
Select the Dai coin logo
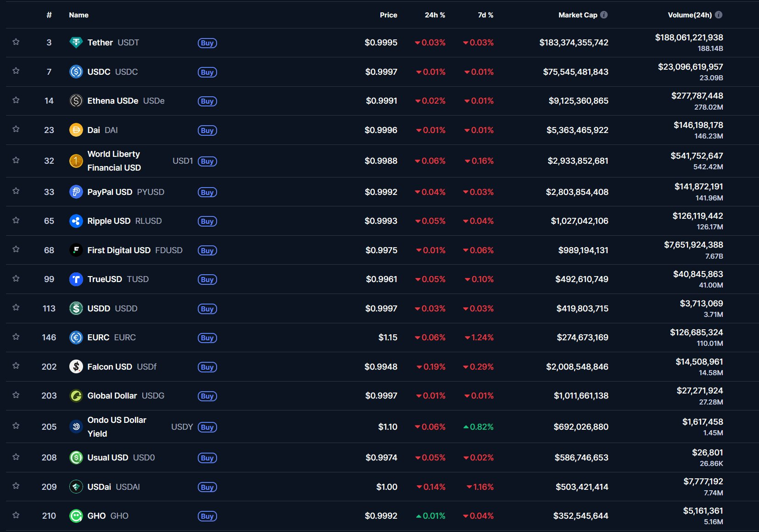coord(76,130)
